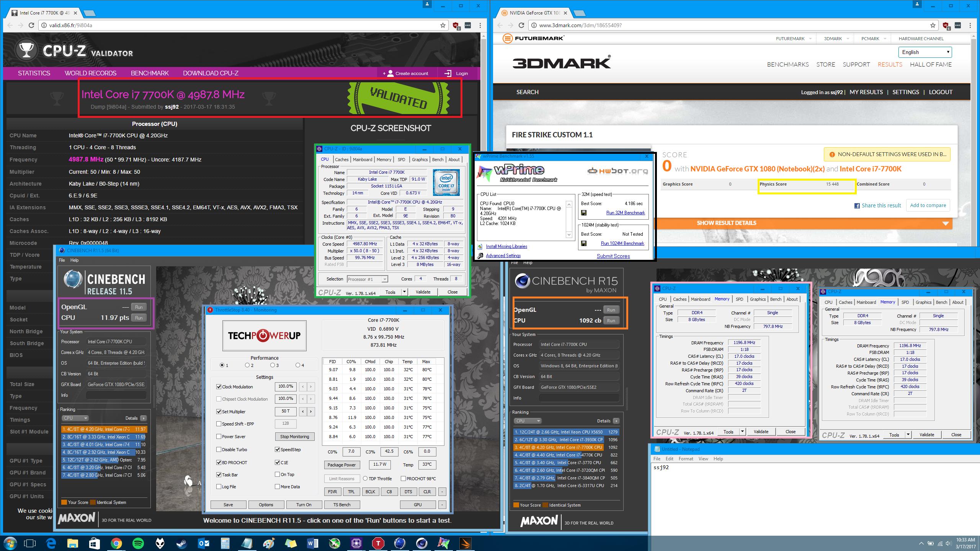The width and height of the screenshot is (980, 551).
Task: Toggle the Speed Shift - EPP checkbox
Action: (x=219, y=424)
